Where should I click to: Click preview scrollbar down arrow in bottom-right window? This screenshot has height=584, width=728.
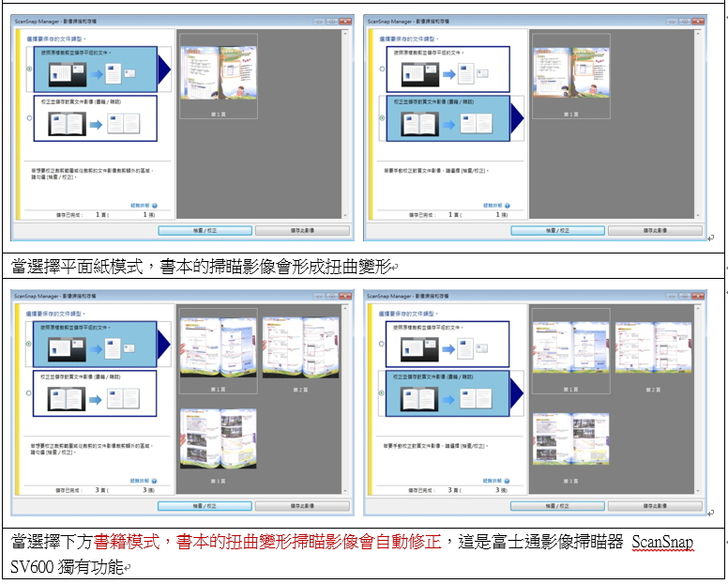click(698, 491)
